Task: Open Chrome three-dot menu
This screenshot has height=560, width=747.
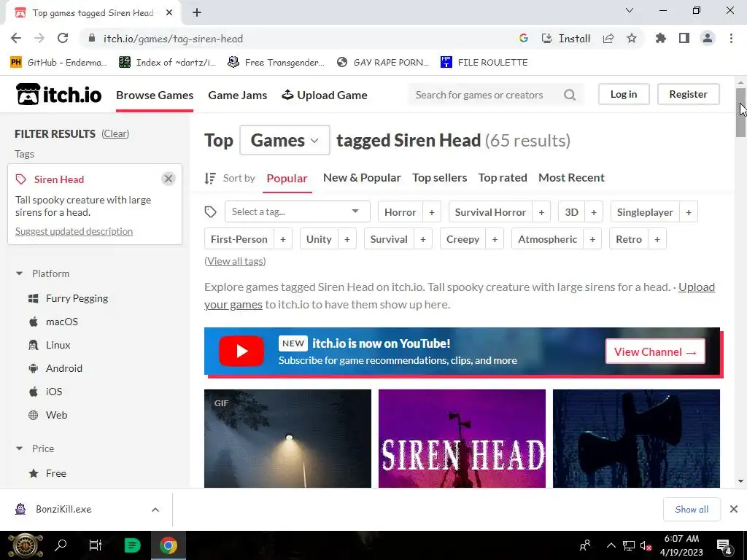Action: click(x=731, y=39)
